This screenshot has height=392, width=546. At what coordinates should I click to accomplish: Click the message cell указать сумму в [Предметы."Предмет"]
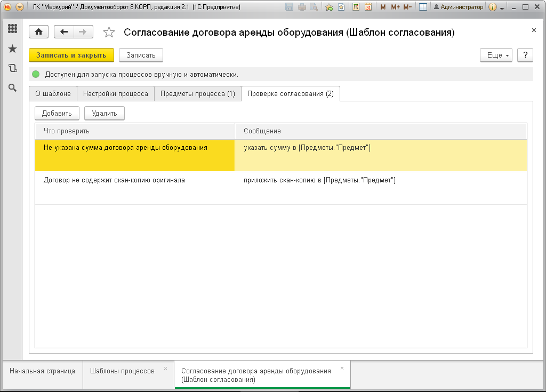click(x=381, y=155)
